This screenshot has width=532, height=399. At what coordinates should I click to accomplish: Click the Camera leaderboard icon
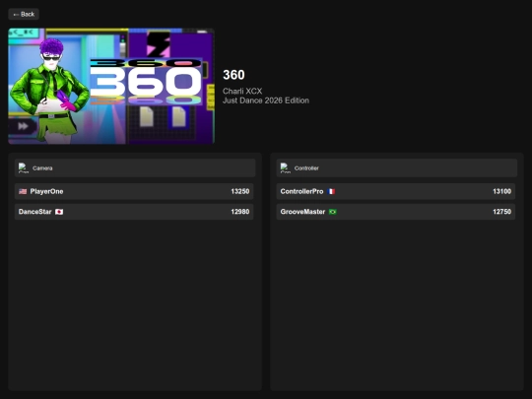[24, 167]
